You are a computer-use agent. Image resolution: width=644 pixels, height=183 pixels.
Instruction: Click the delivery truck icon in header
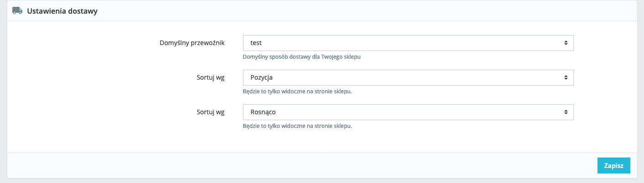(17, 10)
